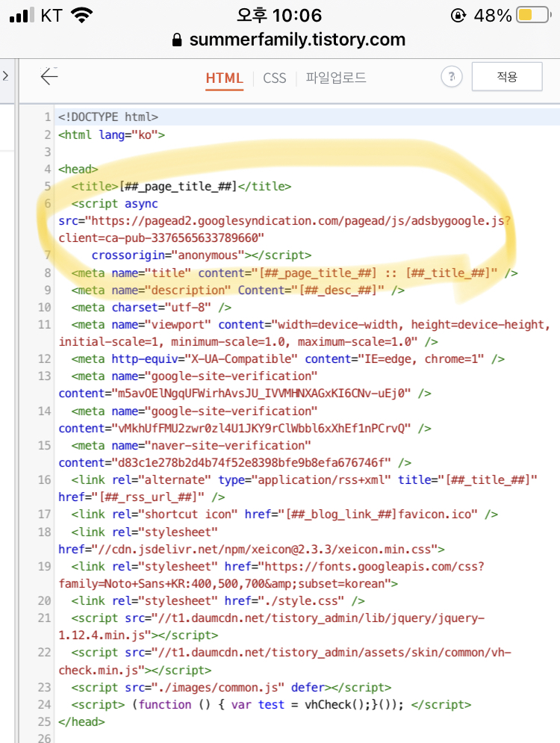Click content starting vMkhUfFMU2 verification
The image size is (560, 743).
(245, 429)
